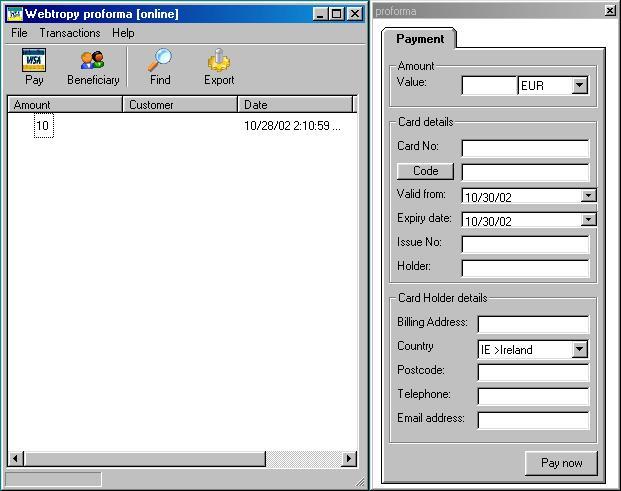This screenshot has height=491, width=621.
Task: Open the File menu
Action: pyautogui.click(x=19, y=33)
